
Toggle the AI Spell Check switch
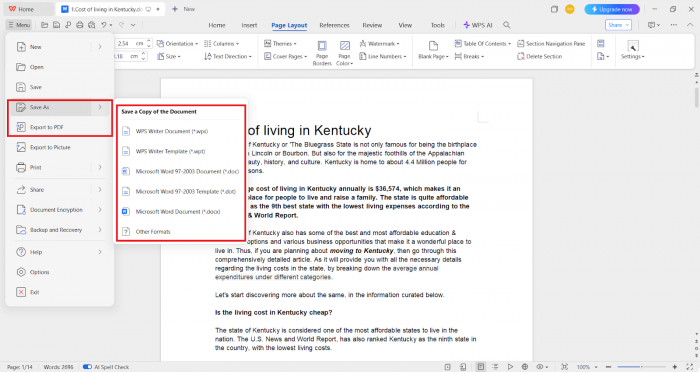tap(88, 367)
